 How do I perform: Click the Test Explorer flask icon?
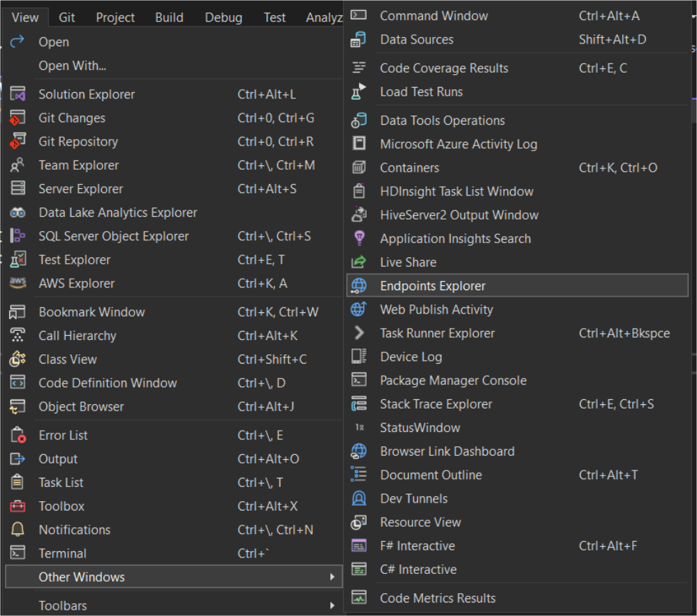(x=18, y=260)
